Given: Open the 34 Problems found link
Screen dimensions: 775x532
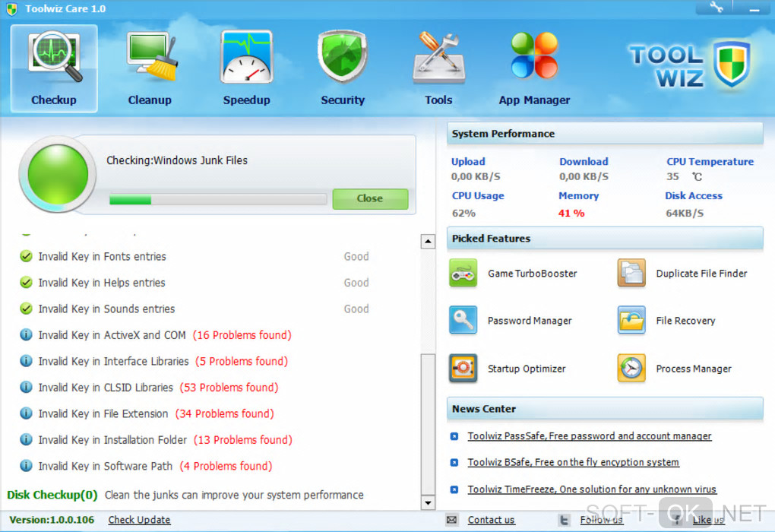Looking at the screenshot, I should pyautogui.click(x=224, y=414).
